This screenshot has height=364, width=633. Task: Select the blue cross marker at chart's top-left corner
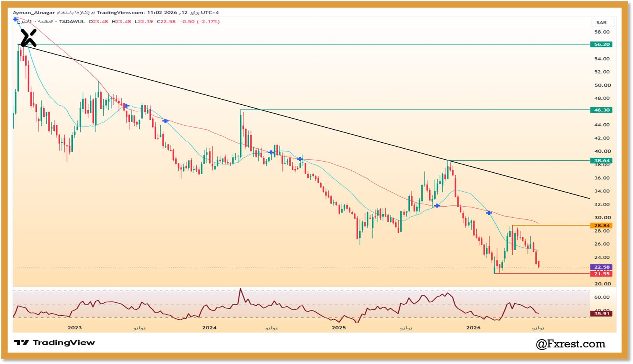click(15, 19)
